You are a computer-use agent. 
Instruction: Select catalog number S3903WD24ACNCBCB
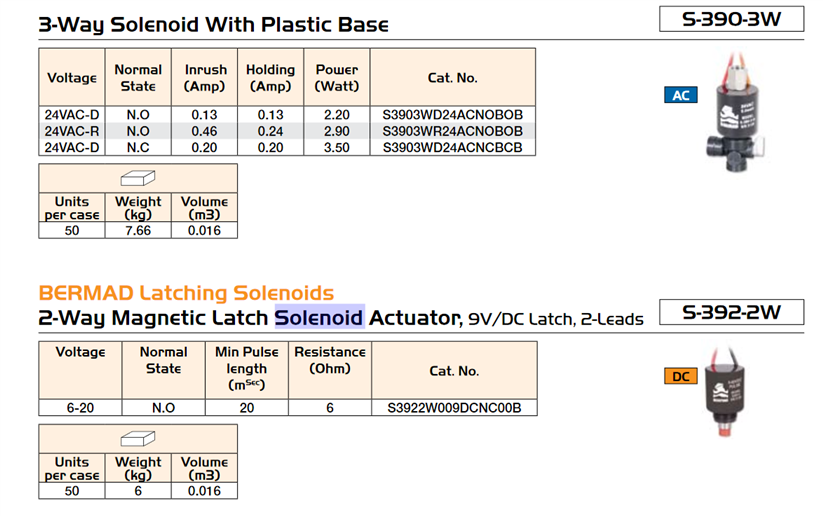[453, 147]
